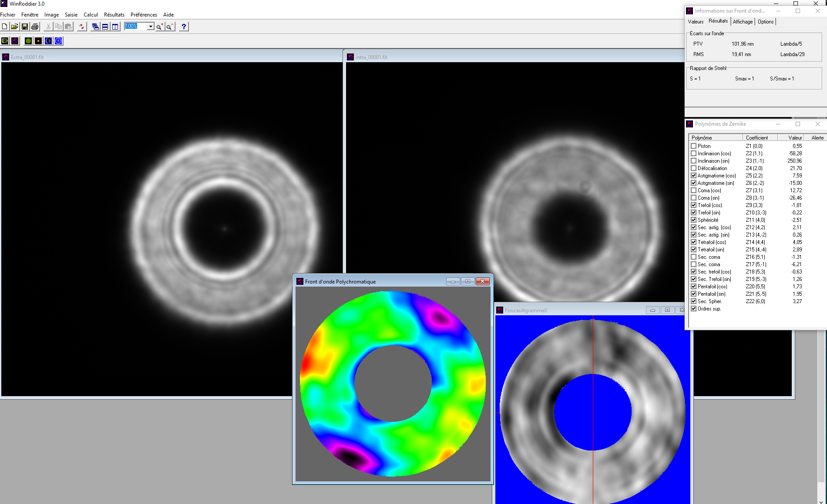This screenshot has height=504, width=827.
Task: Maximize the Foucaultgramme0 window
Action: click(667, 310)
